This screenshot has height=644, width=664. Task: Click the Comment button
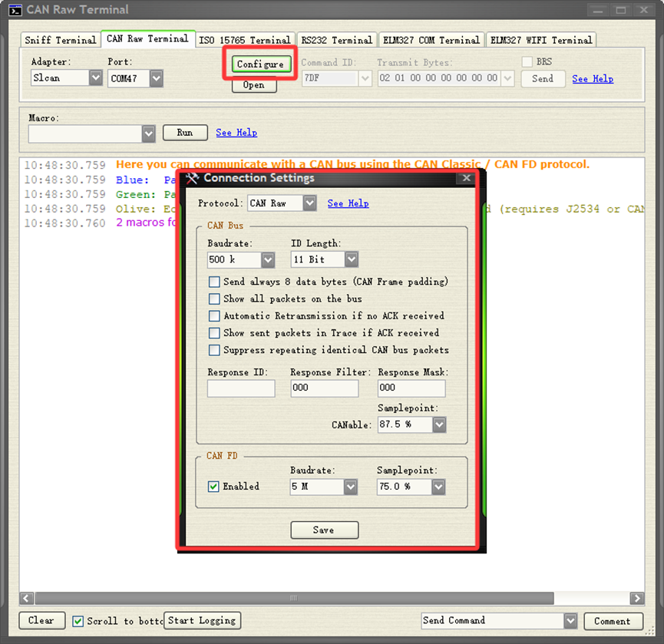coord(613,621)
